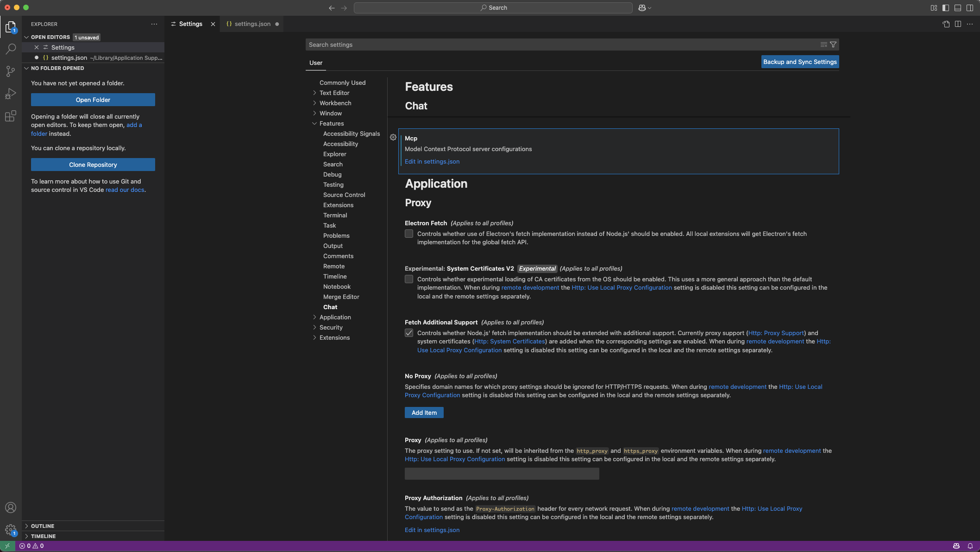Open the Extensions view in activity bar
Screen dimensions: 980x552
tap(11, 116)
